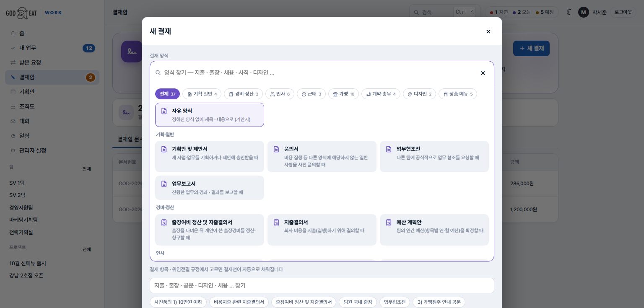Screen dimensions: 644x308
Task: Filter forms by 상품·메뉴 chip
Action: tap(458, 94)
